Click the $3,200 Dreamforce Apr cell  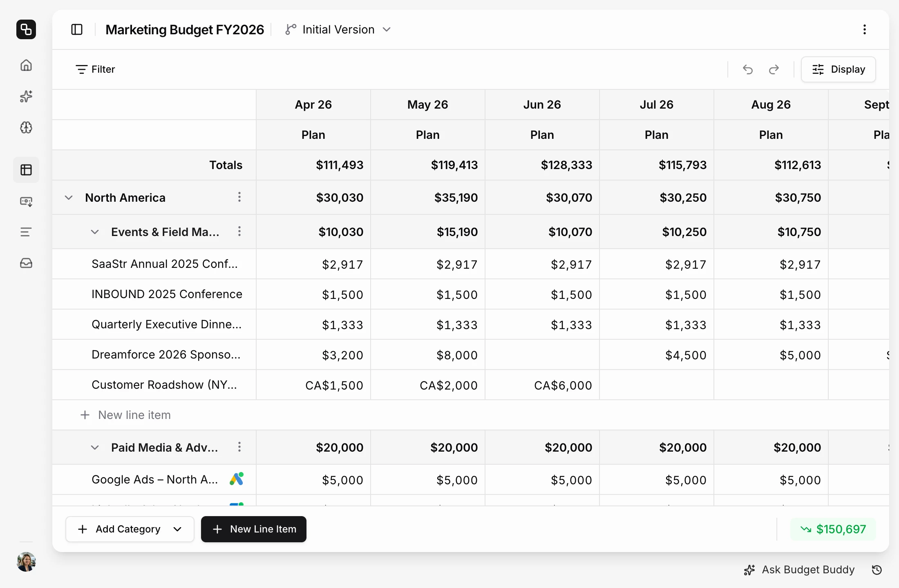tap(313, 354)
